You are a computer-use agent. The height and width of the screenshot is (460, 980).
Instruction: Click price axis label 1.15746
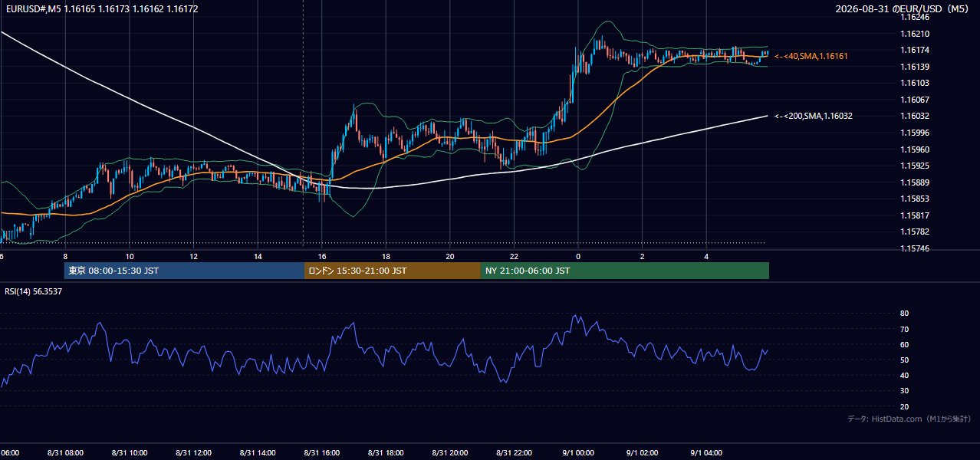(x=914, y=248)
